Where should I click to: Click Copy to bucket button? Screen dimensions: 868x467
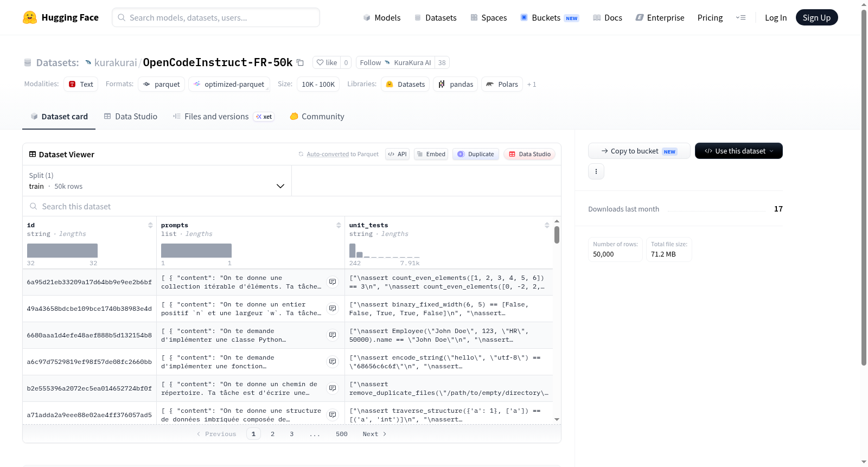pyautogui.click(x=639, y=151)
